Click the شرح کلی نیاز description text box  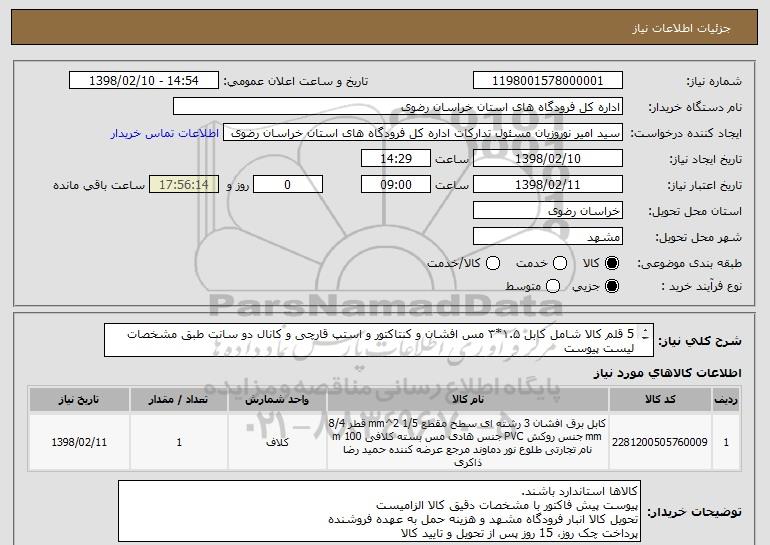pyautogui.click(x=379, y=340)
